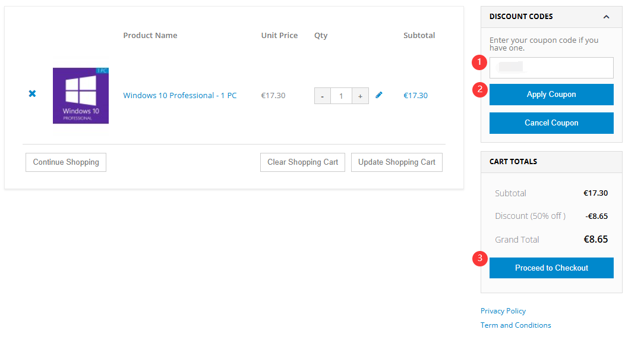This screenshot has width=644, height=339.
Task: Click the quantity number field
Action: tap(341, 96)
